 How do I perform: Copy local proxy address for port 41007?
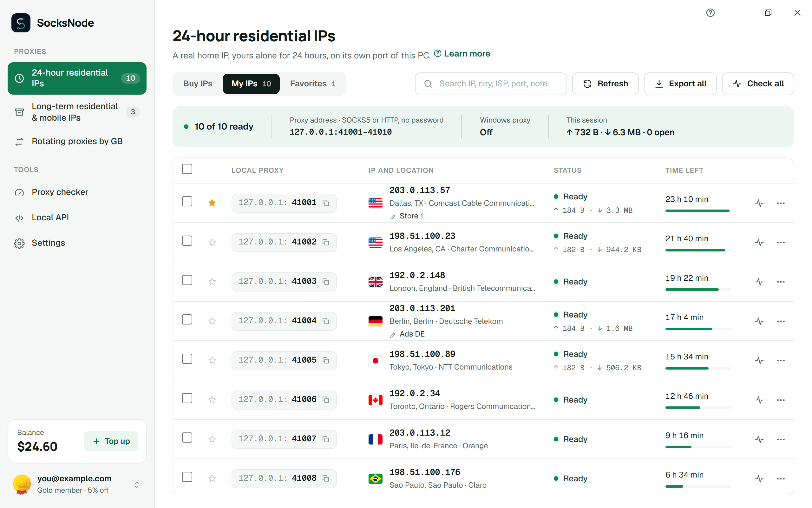[x=325, y=439]
